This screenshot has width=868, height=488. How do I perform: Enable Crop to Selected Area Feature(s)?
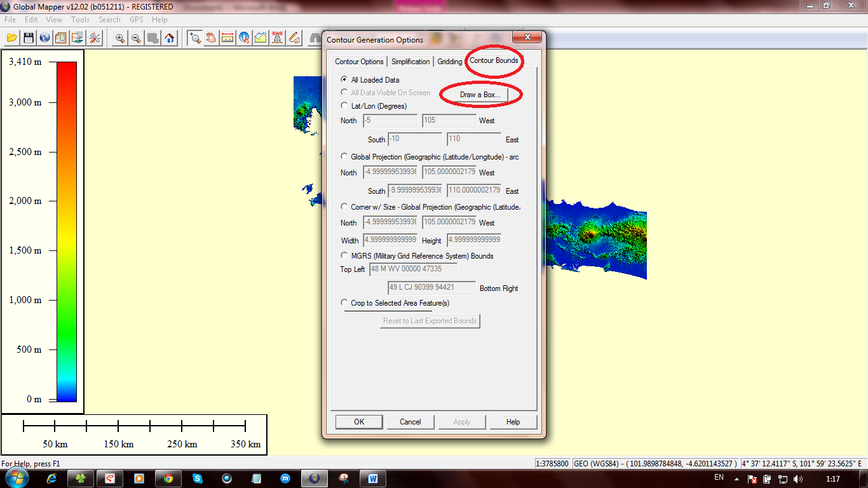pyautogui.click(x=344, y=302)
